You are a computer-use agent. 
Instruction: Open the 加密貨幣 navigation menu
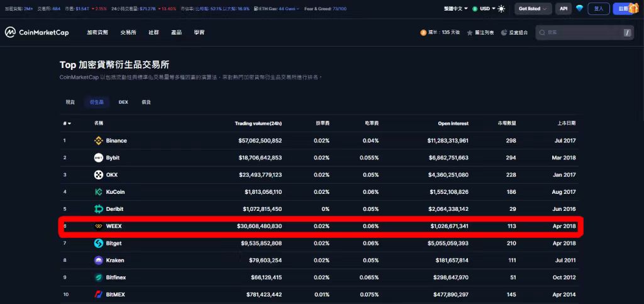97,33
